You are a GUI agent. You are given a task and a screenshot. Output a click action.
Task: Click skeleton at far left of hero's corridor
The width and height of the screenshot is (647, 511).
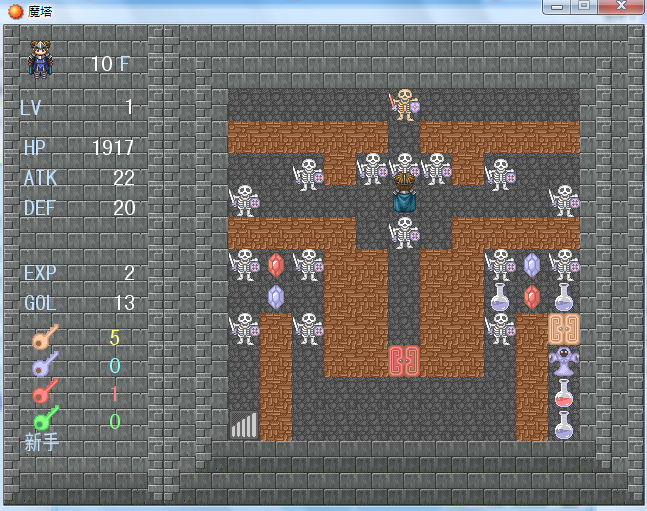pyautogui.click(x=244, y=201)
